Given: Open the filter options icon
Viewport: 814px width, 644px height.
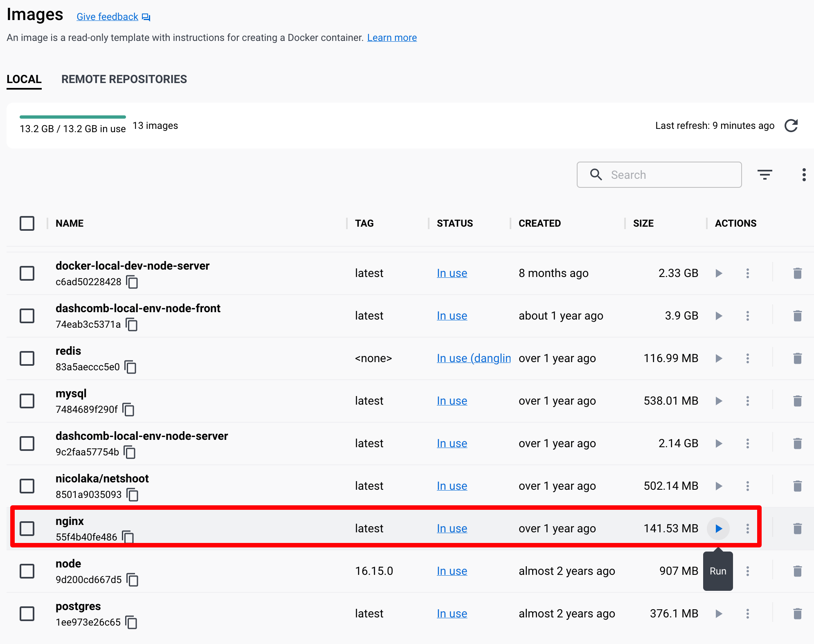Looking at the screenshot, I should (765, 175).
